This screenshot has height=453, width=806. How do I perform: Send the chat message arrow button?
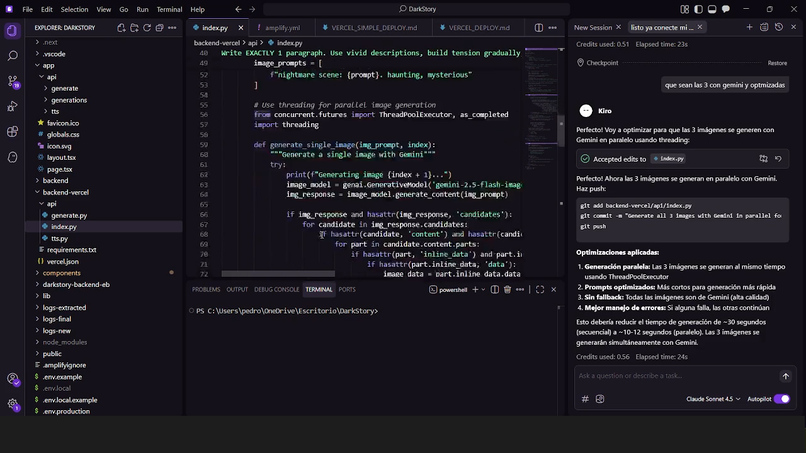click(x=785, y=376)
